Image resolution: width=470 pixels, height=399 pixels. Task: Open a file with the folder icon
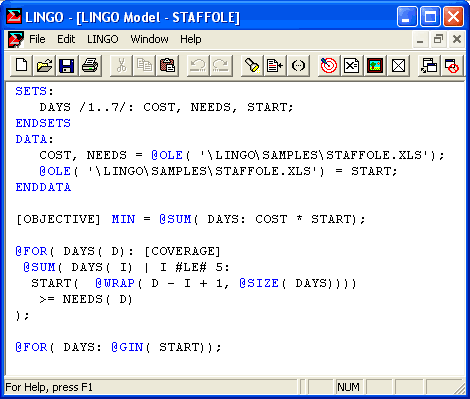point(44,65)
